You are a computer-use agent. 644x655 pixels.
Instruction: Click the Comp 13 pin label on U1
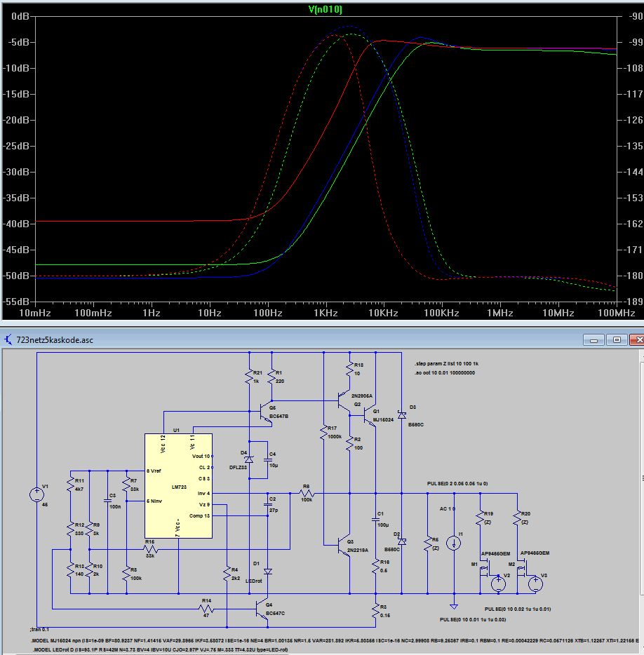point(199,516)
